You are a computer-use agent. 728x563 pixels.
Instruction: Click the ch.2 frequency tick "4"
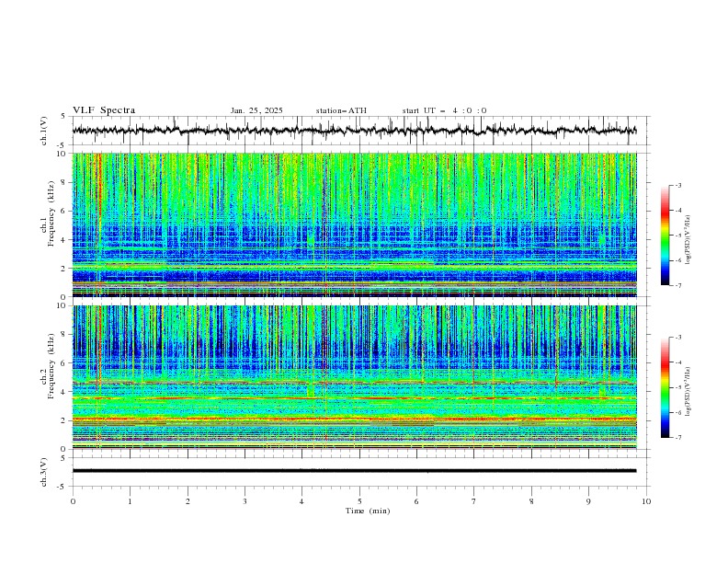(x=63, y=392)
